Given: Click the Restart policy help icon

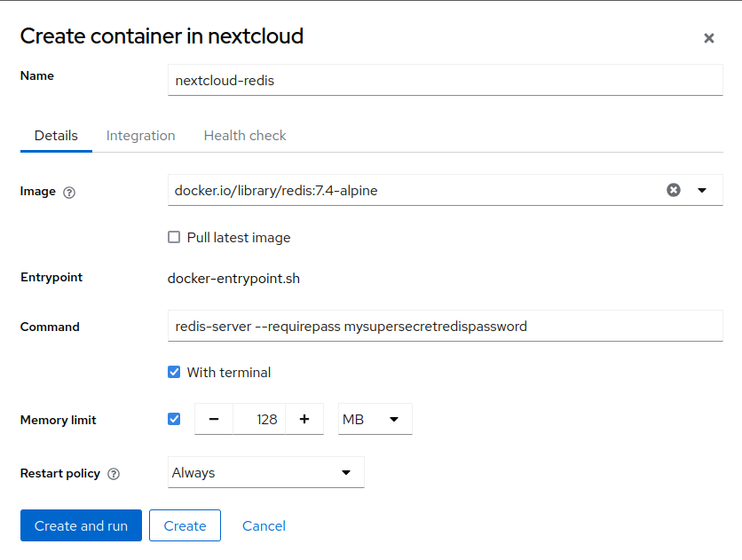Looking at the screenshot, I should [x=114, y=474].
